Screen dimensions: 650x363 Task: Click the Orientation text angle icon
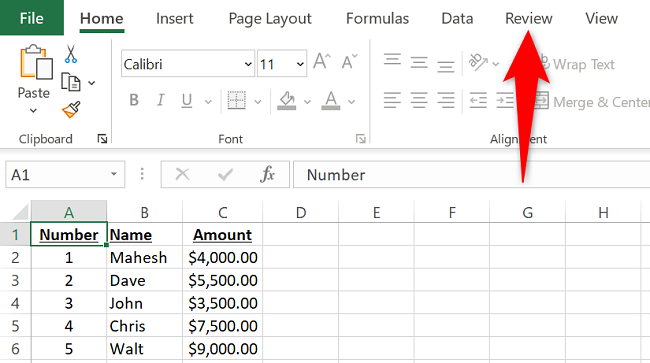tap(478, 62)
